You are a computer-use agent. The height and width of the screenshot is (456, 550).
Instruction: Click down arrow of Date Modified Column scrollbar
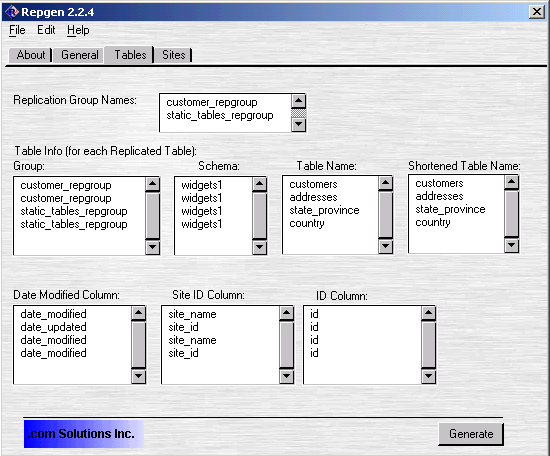coord(139,376)
